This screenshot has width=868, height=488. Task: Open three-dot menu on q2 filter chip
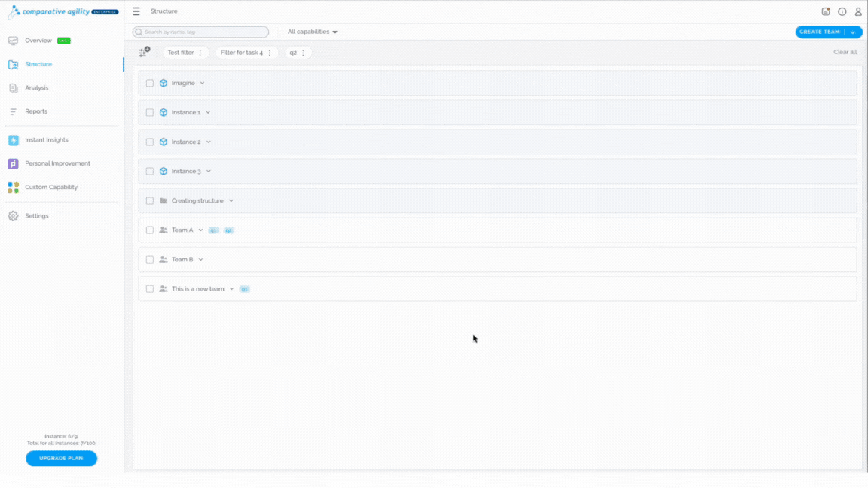304,53
